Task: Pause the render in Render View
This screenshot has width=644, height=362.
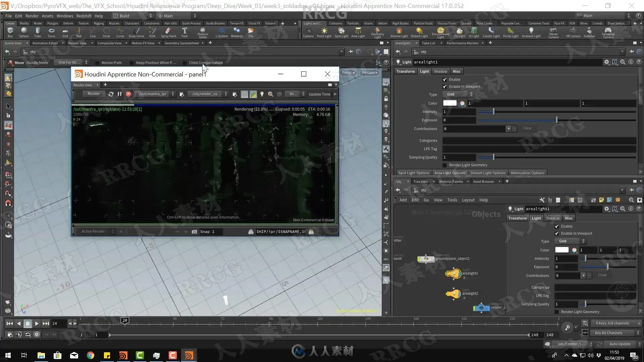Action: [x=119, y=94]
